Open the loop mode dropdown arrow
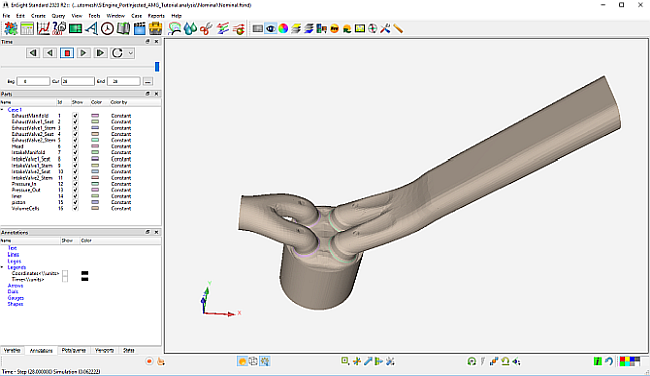This screenshot has width=650, height=376. (130, 53)
